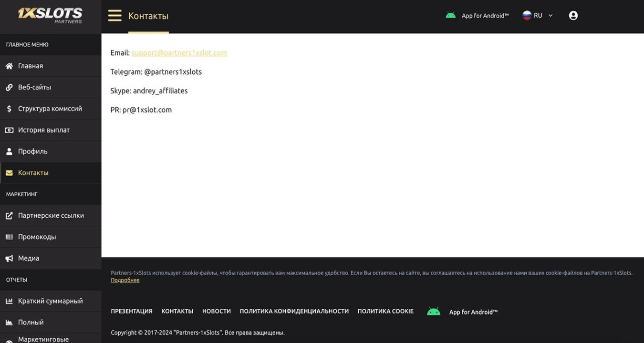Image resolution: width=644 pixels, height=343 pixels.
Task: Click the Copyright 2017-2024 footer text
Action: pos(197,333)
